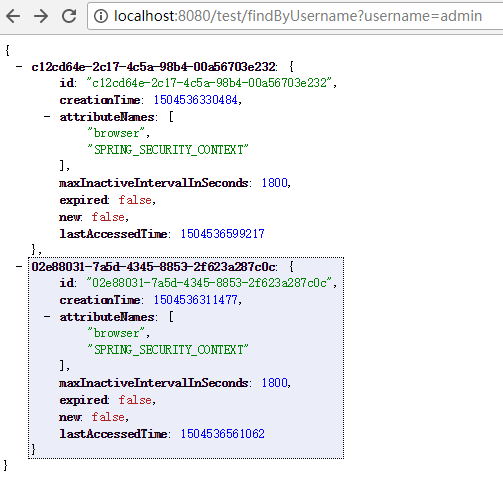Click the lastAccessedTime value 1504536599217
The image size is (503, 481).
223,234
